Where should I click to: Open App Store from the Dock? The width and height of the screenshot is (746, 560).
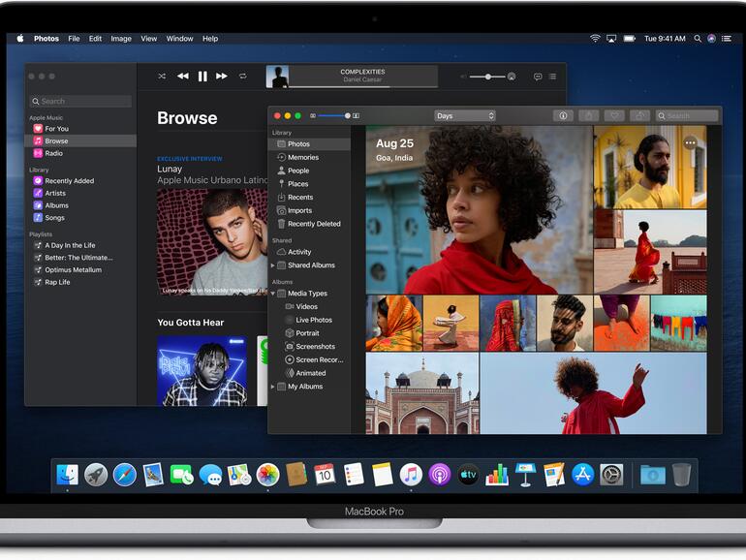[x=583, y=475]
